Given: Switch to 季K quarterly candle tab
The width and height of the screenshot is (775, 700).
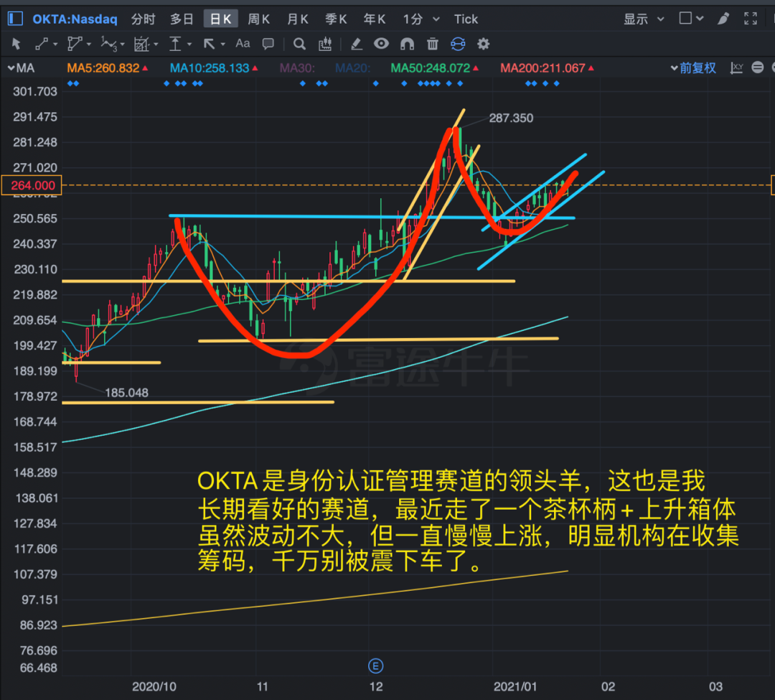Looking at the screenshot, I should 336,19.
